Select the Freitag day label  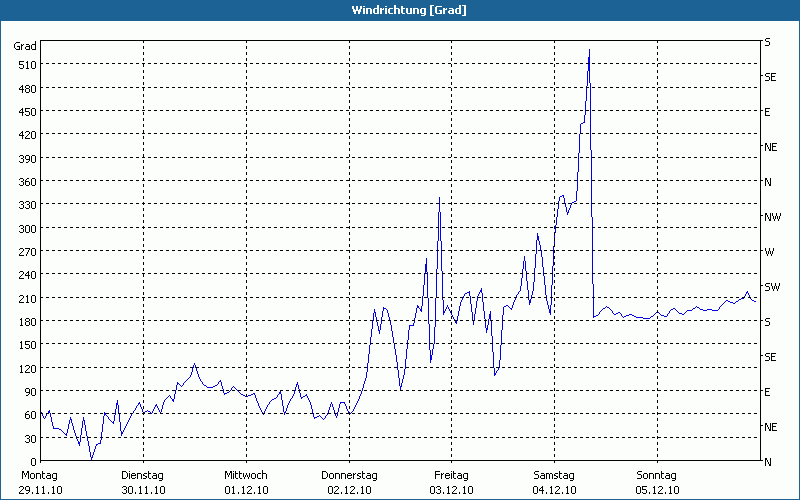(x=452, y=475)
